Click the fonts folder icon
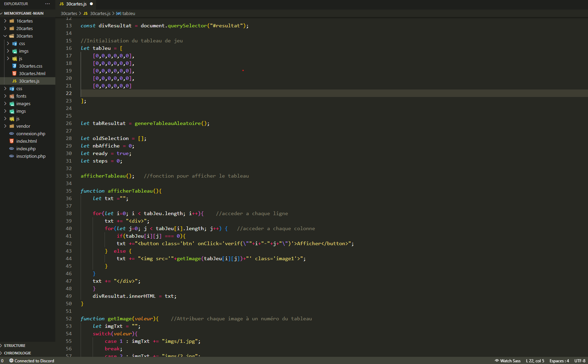This screenshot has height=364, width=588. pyautogui.click(x=12, y=96)
